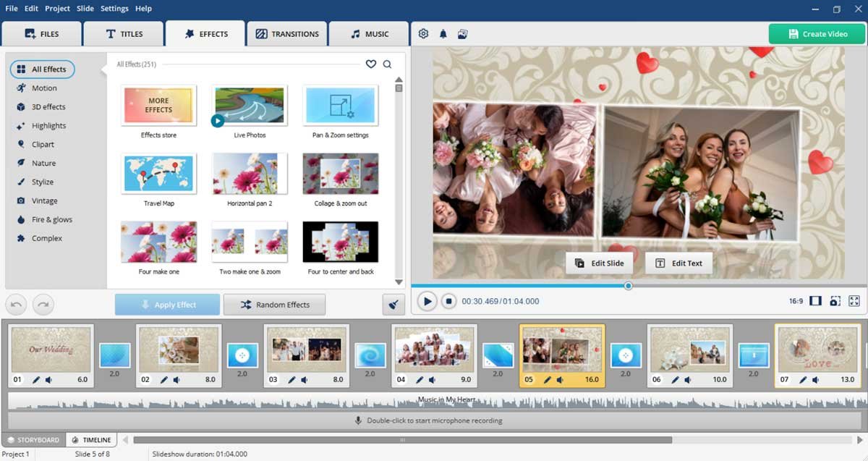Viewport: 868px width, 461px height.
Task: Open the Slide menu
Action: pos(85,9)
